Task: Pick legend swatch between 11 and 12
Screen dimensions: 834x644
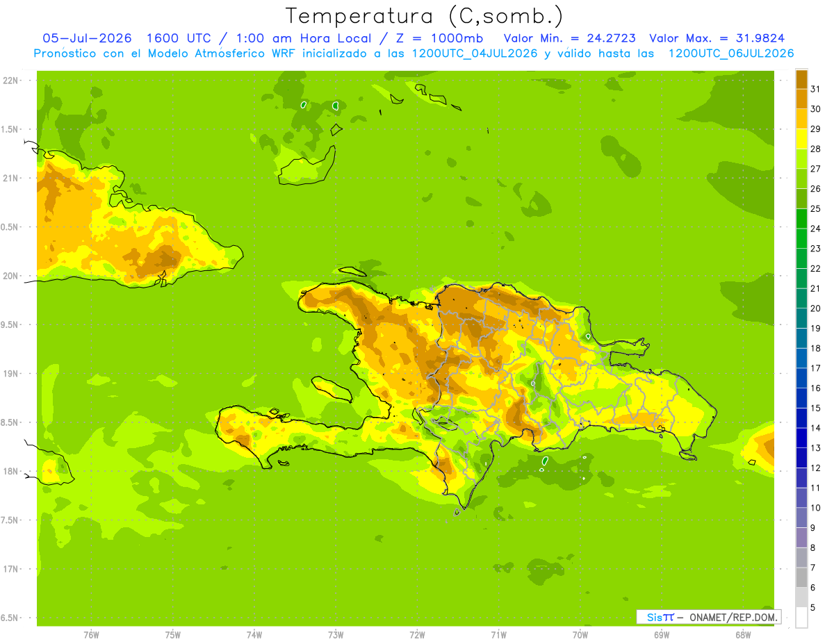Action: pyautogui.click(x=802, y=478)
